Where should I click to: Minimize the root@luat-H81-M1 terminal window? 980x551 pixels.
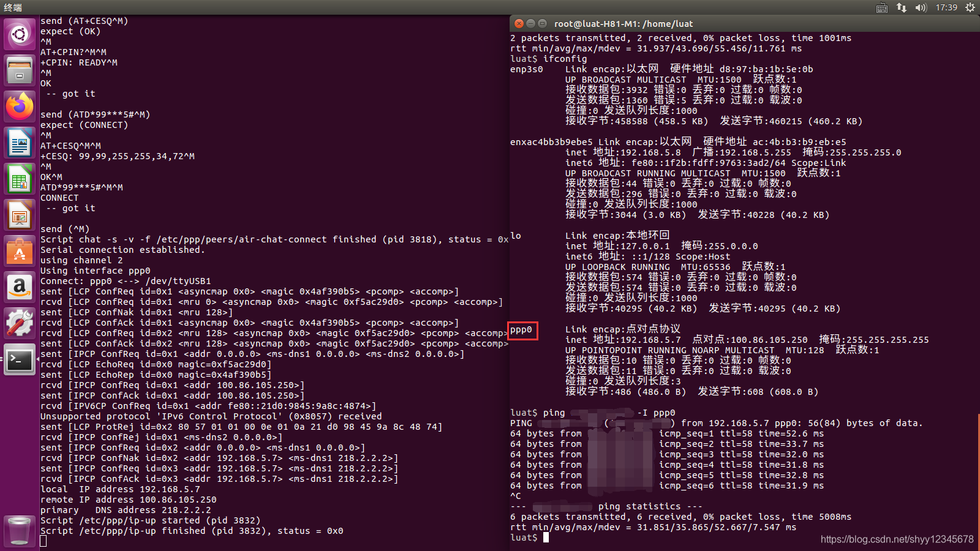pos(530,23)
